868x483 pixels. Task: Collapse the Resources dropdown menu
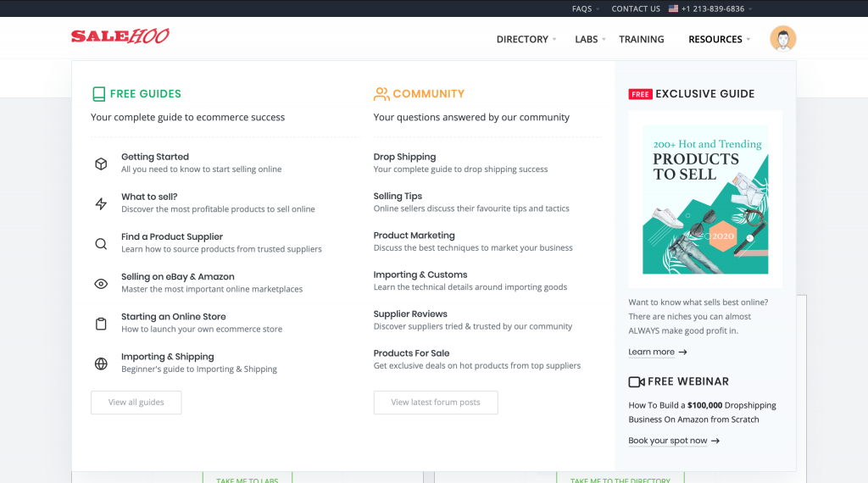pos(719,39)
